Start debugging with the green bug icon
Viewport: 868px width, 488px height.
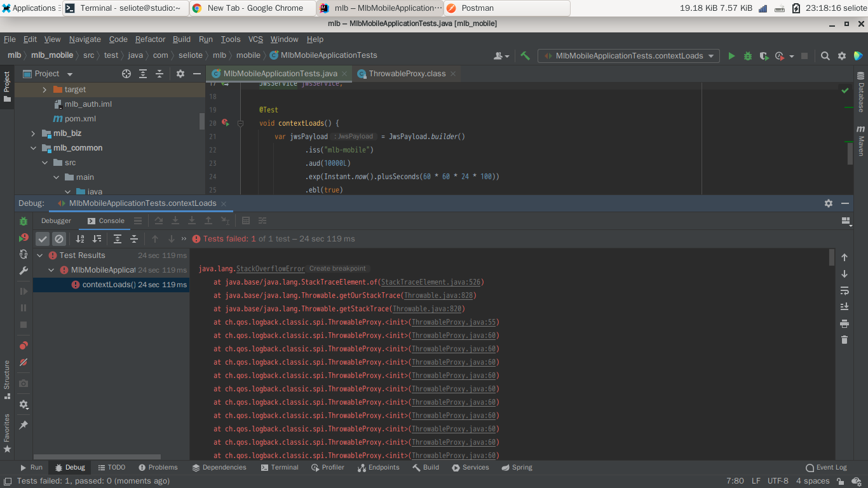click(748, 56)
